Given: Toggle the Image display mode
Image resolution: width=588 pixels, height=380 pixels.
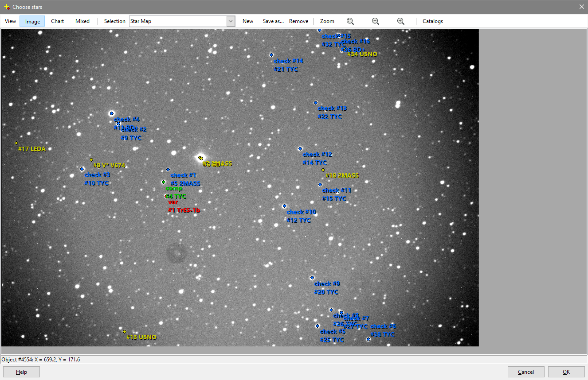Looking at the screenshot, I should click(32, 21).
